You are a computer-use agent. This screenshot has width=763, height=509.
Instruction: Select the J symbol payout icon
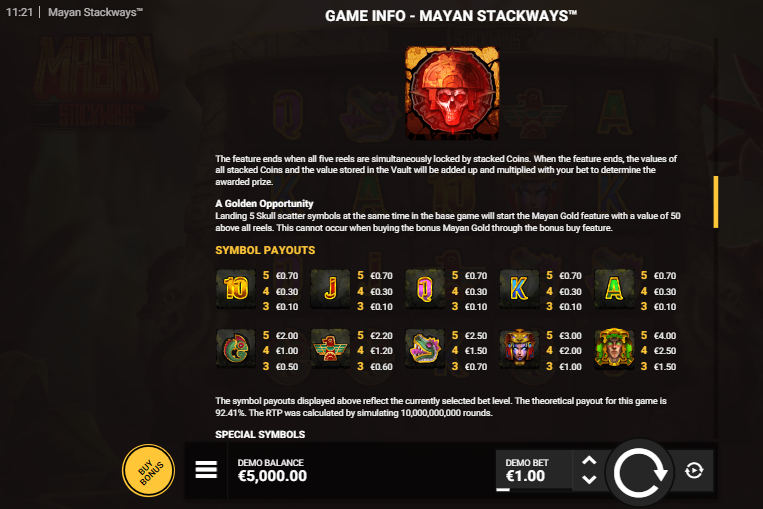click(330, 289)
